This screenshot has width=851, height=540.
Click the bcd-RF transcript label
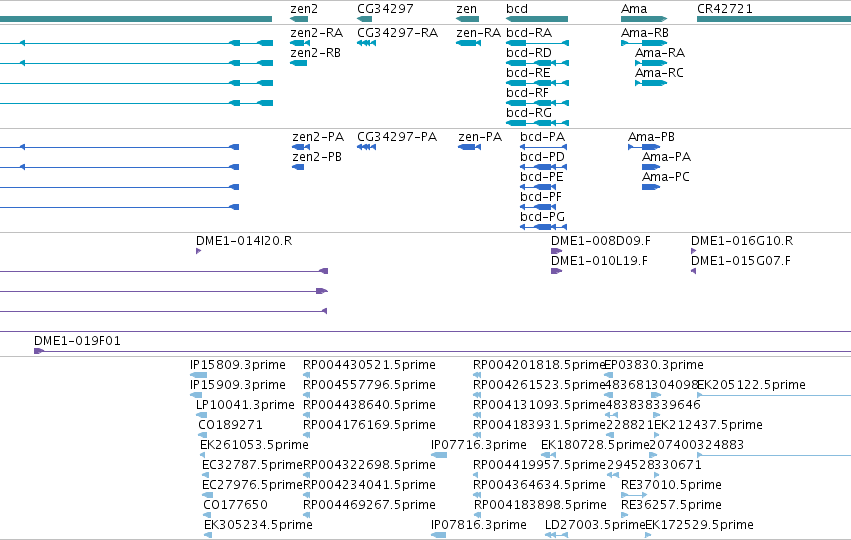point(527,93)
